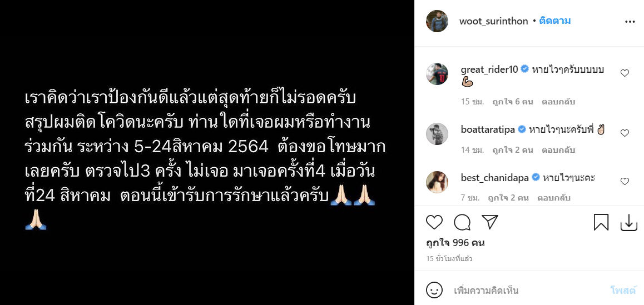Open great_rider10's profile avatar
The width and height of the screenshot is (644, 305).
[437, 74]
